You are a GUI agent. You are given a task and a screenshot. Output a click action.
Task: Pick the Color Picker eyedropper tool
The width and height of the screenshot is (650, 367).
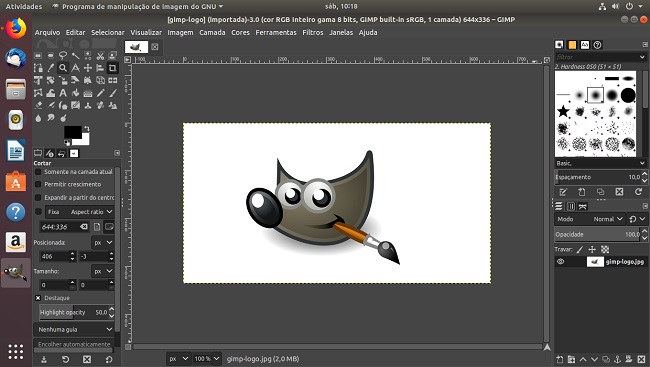pos(51,68)
